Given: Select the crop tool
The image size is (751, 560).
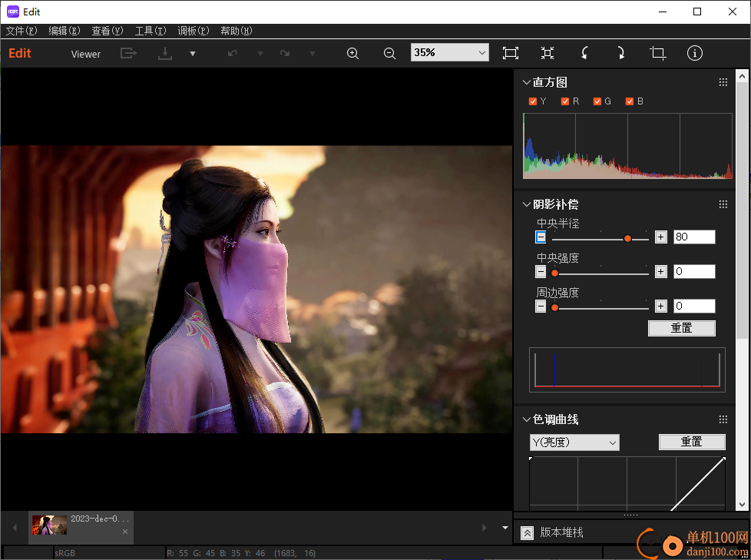Looking at the screenshot, I should tap(657, 53).
